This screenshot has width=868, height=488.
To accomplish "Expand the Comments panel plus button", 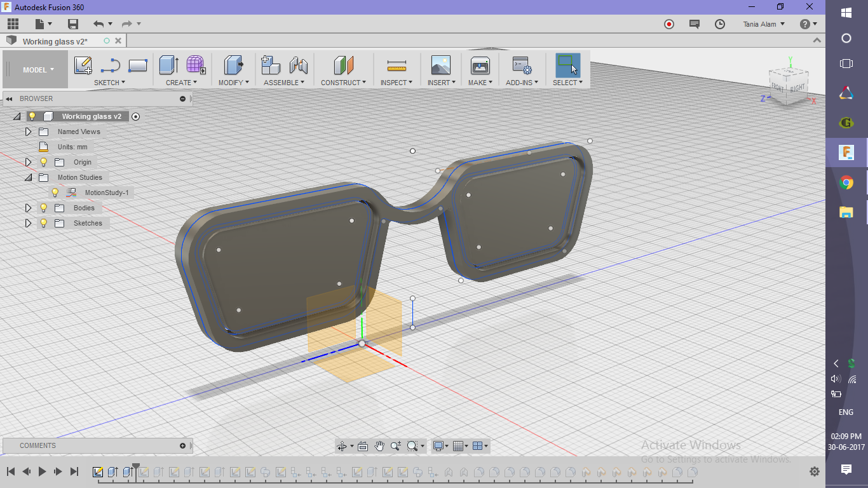I will [183, 445].
